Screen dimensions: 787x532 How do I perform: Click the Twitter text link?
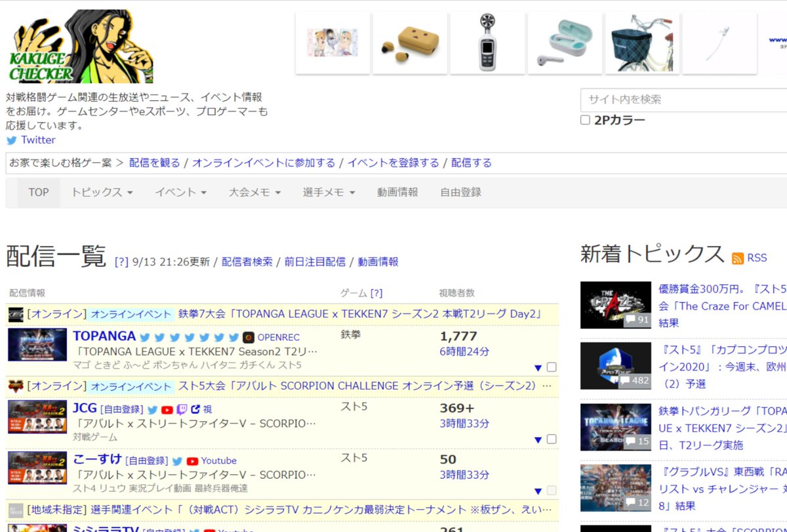coord(38,140)
